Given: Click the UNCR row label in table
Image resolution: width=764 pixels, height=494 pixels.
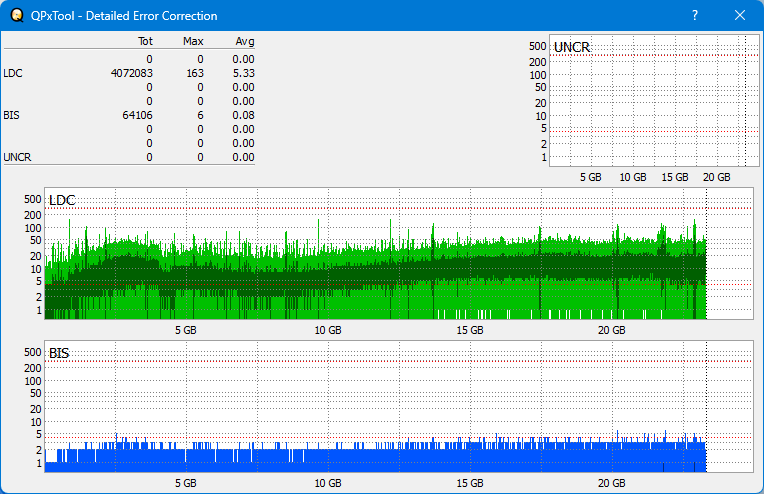Looking at the screenshot, I should click(x=17, y=157).
